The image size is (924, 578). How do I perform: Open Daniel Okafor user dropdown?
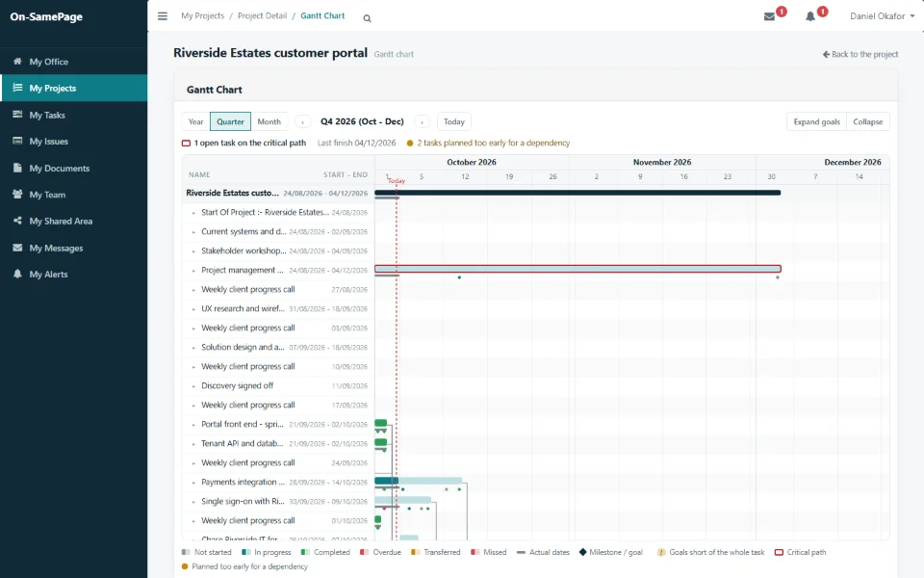point(883,16)
